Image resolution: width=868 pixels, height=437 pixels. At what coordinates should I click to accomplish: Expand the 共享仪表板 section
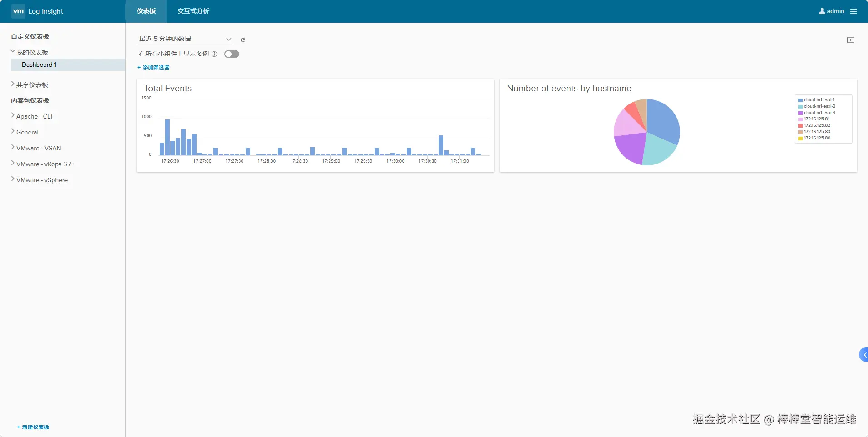click(13, 84)
